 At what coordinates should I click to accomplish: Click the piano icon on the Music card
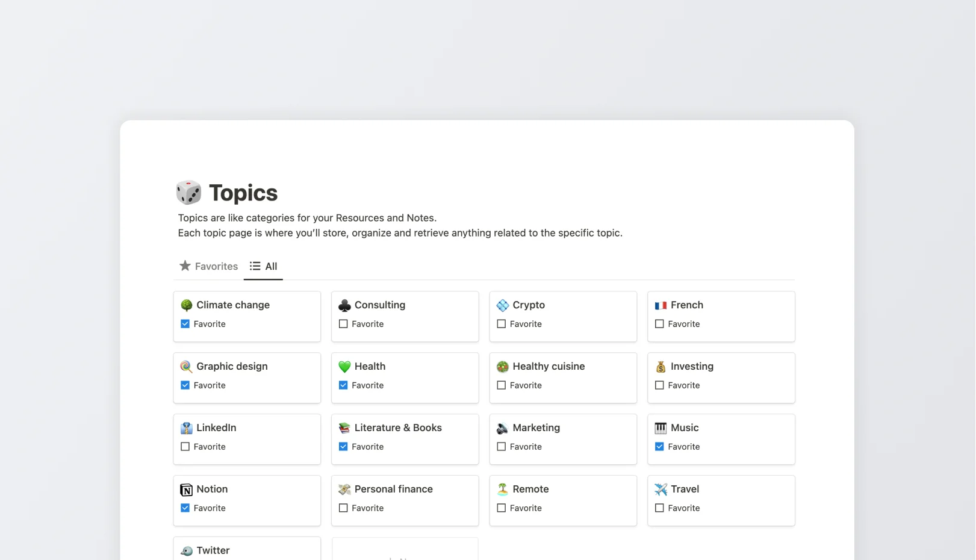[x=661, y=428]
